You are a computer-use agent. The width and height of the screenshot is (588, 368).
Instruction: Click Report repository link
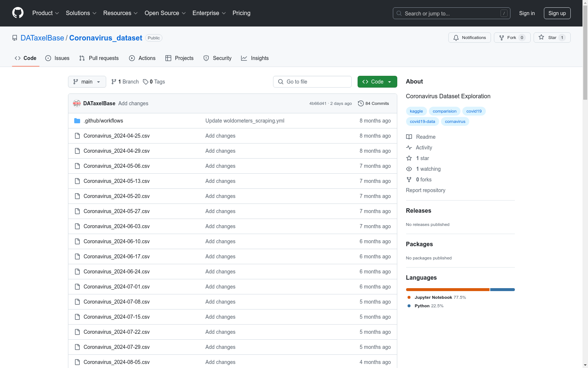click(426, 190)
